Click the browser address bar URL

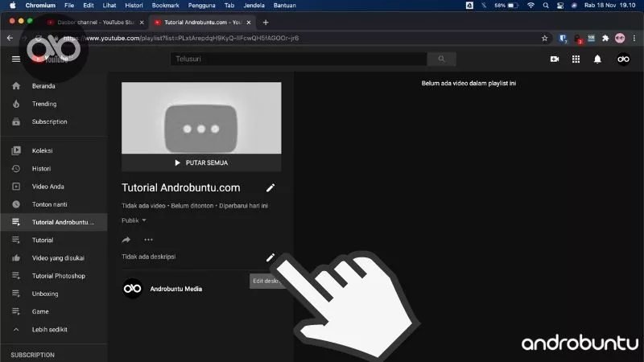[180, 38]
